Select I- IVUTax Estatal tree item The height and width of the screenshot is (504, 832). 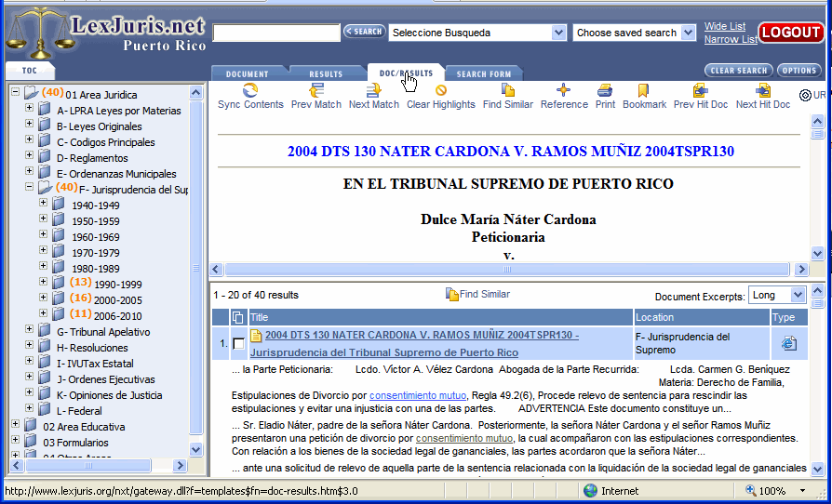(x=95, y=364)
